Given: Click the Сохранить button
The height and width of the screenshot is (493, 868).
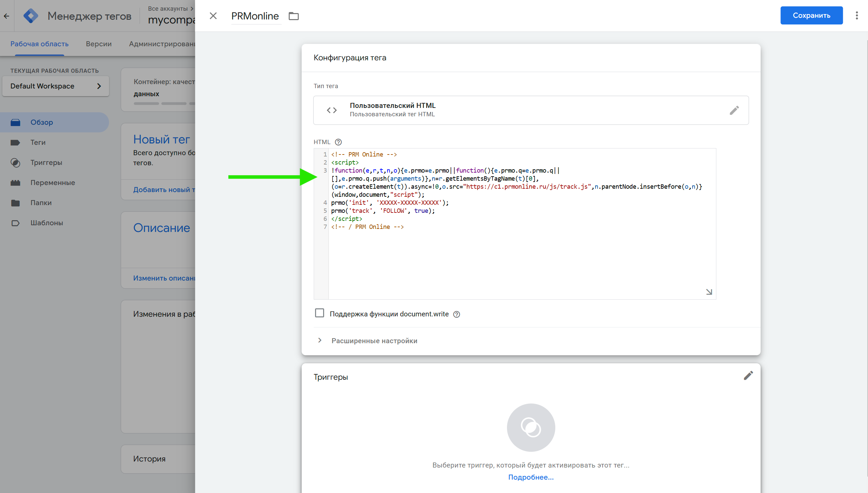Looking at the screenshot, I should 811,15.
